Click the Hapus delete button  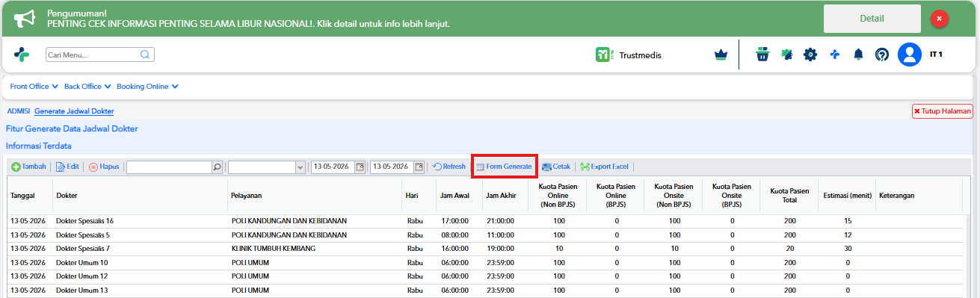[104, 167]
